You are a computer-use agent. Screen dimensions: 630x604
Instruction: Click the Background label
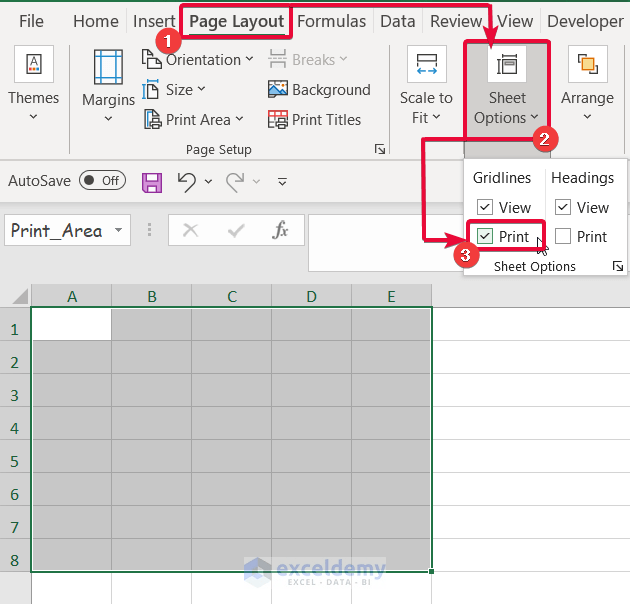[331, 89]
